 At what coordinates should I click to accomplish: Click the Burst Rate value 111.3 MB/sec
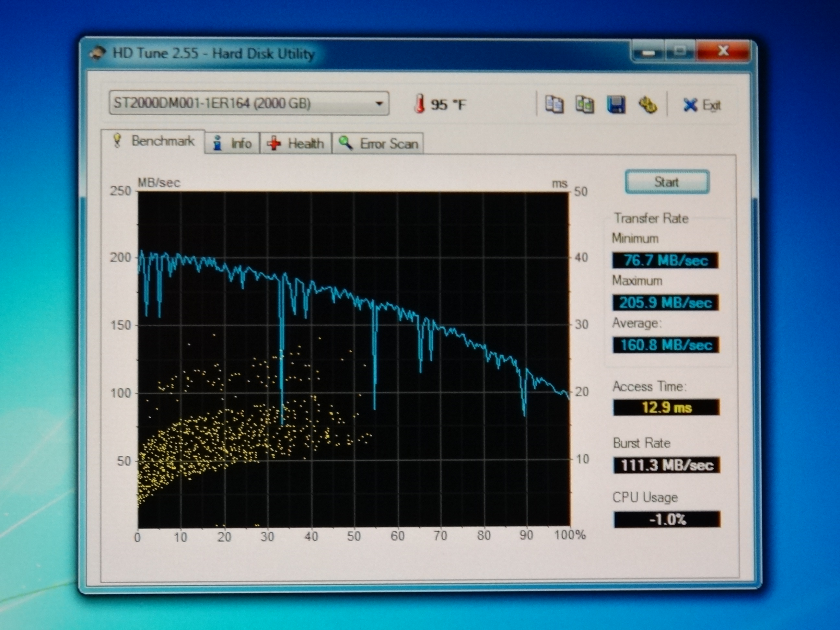(667, 465)
